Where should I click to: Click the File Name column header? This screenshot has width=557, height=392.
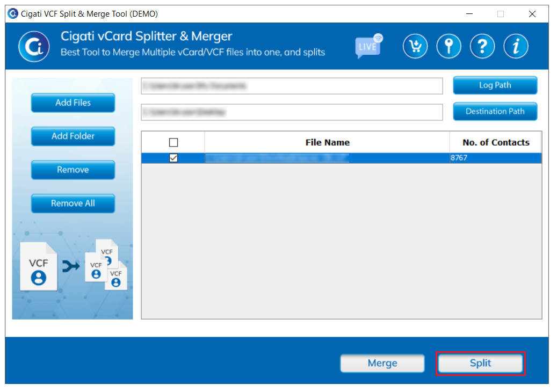pyautogui.click(x=327, y=142)
